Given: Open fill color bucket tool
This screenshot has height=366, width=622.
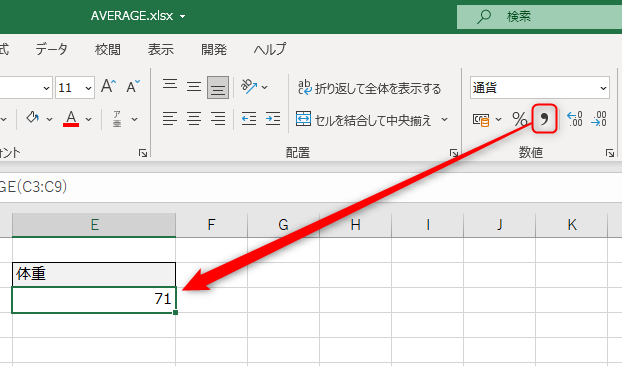Looking at the screenshot, I should pos(33,118).
